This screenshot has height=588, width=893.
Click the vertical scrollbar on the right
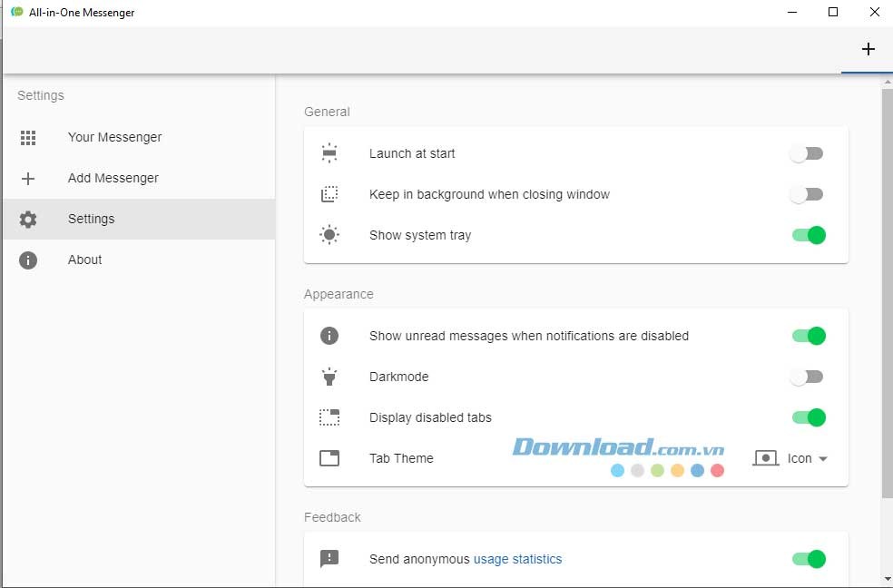tap(887, 290)
